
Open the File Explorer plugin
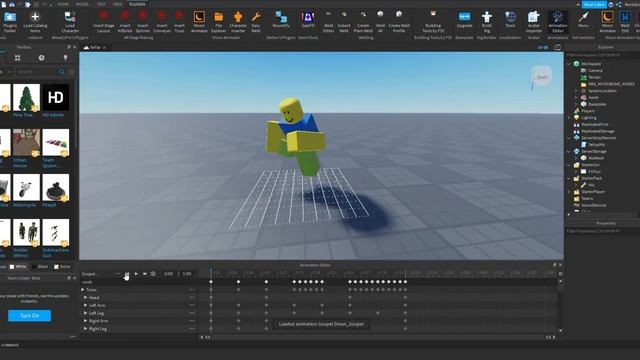click(x=218, y=22)
